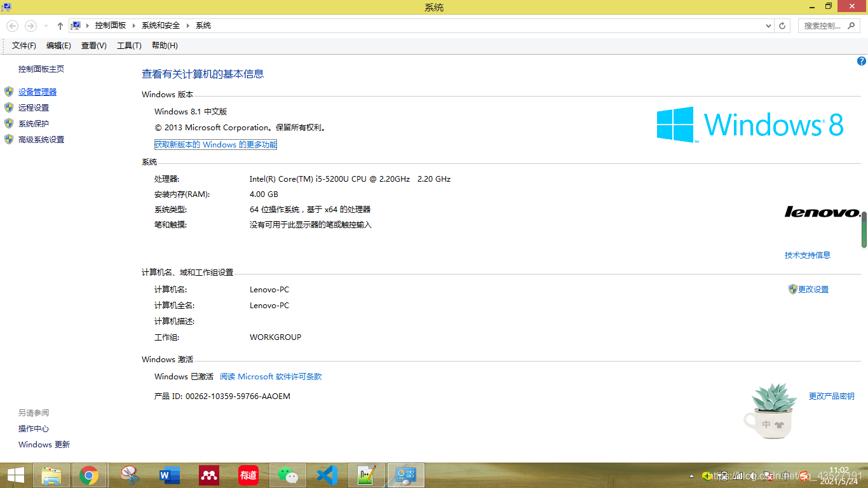
Task: Expand the chevron after 系统和安全 breadcrumb
Action: click(x=187, y=25)
